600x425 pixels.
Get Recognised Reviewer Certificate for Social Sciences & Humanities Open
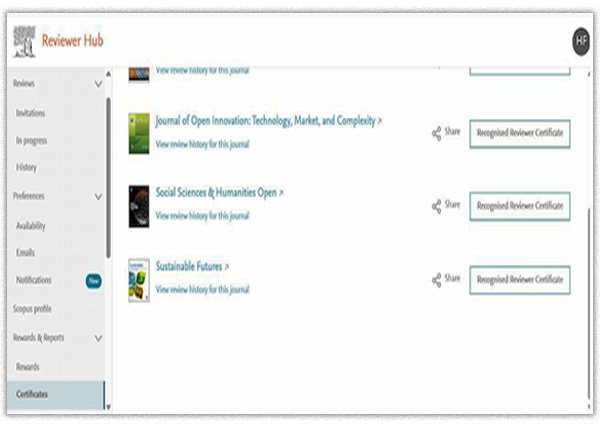click(x=519, y=206)
